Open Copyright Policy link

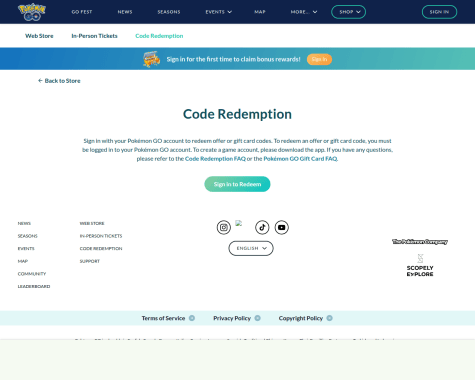(x=301, y=318)
